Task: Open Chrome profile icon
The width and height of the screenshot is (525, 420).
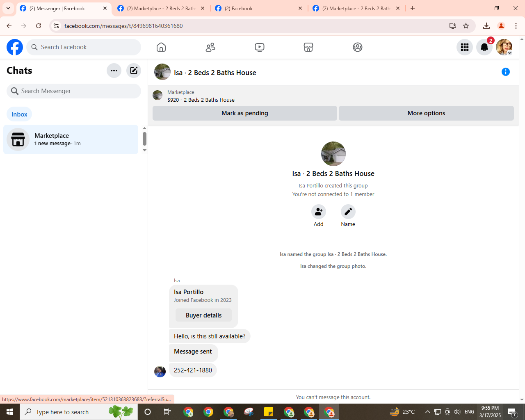Action: [x=501, y=26]
